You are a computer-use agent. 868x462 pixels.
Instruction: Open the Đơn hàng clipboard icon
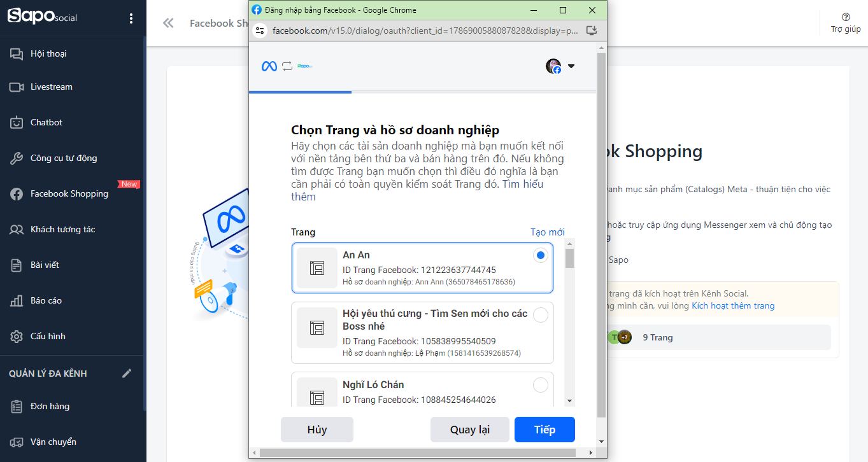[18, 406]
